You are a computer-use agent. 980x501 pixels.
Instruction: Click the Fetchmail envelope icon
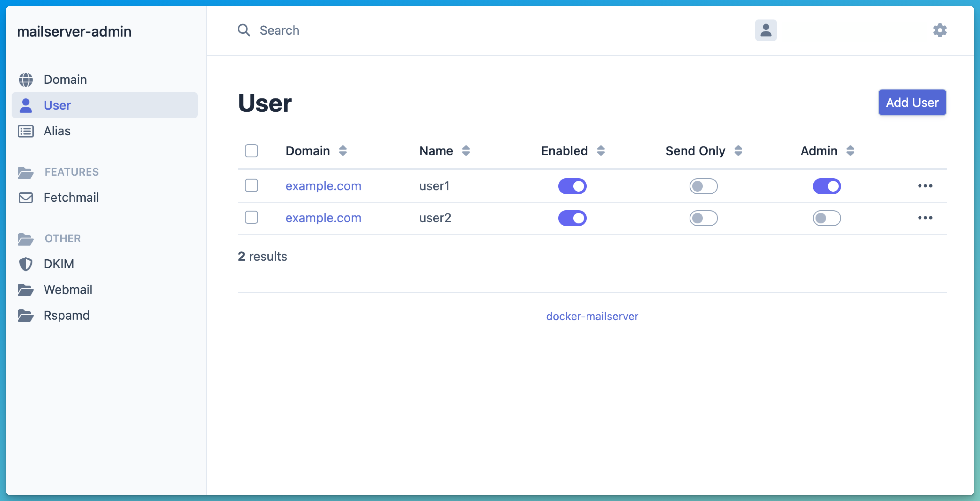pyautogui.click(x=25, y=198)
